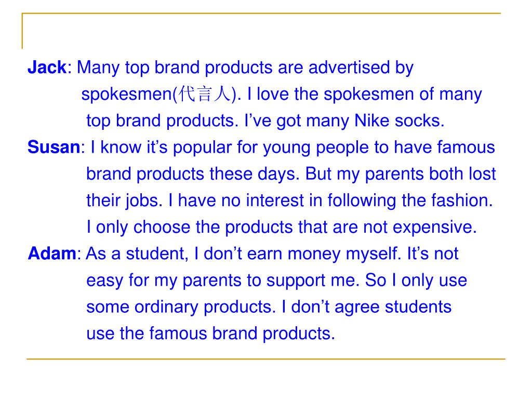
Task: Click the word 'expensive.' in Susan's text
Action: [435, 228]
